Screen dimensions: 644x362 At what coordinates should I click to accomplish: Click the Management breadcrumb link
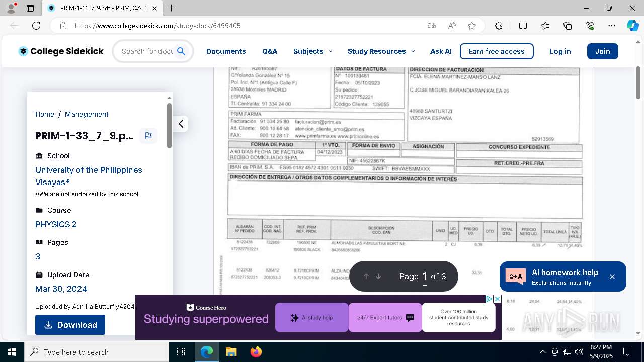coord(87,114)
